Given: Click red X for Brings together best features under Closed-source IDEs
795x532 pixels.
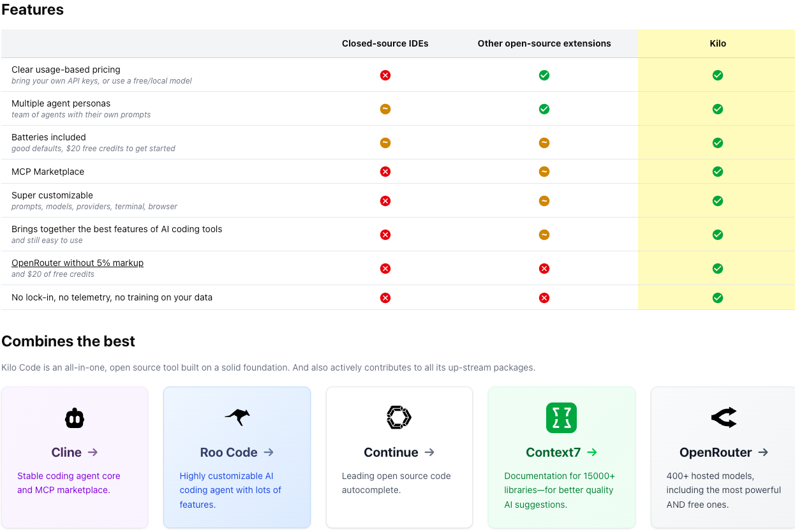Looking at the screenshot, I should 385,235.
